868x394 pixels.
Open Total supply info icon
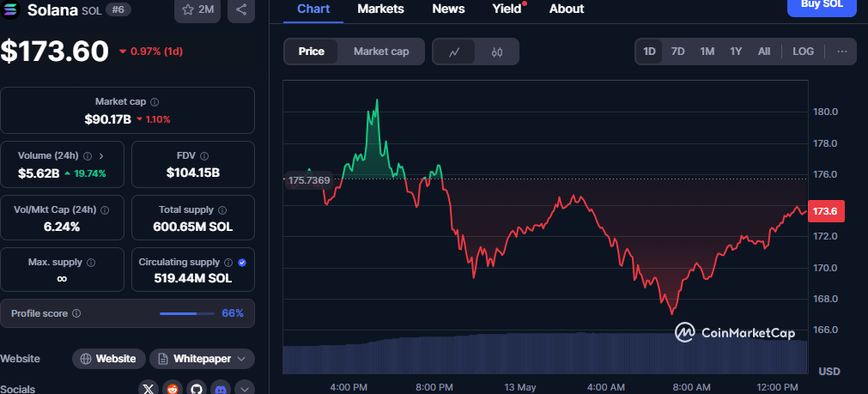[x=222, y=210]
